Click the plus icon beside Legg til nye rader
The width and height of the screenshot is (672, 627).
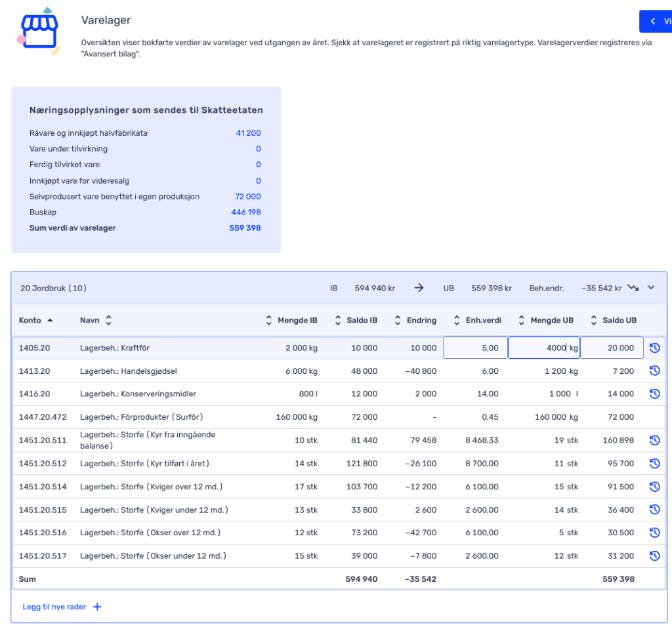pos(97,607)
